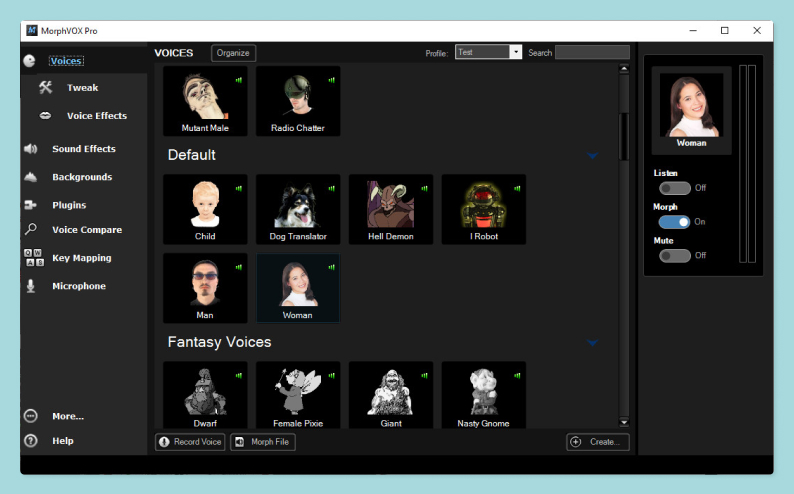
Task: Open the Microphone settings section
Action: coord(79,286)
